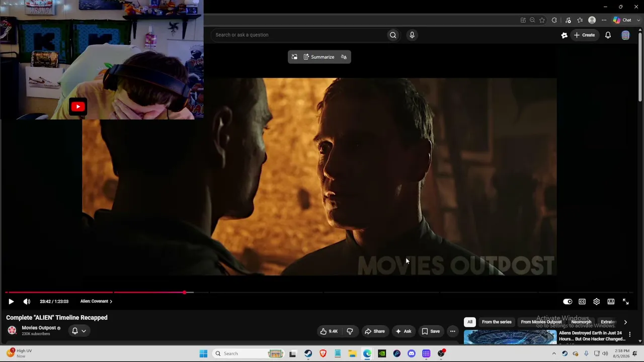644x362 pixels.
Task: Open browser media control icon
Action: point(568,20)
